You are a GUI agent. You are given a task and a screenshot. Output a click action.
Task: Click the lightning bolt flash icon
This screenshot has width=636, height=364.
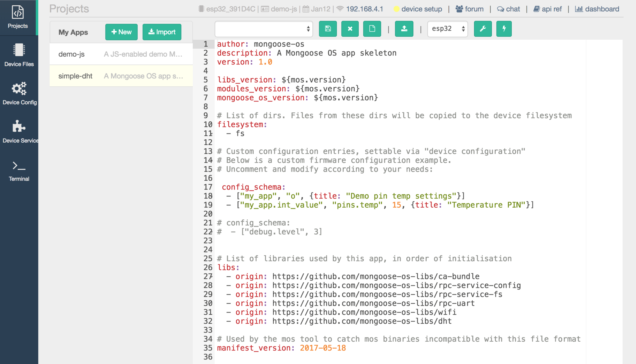coord(504,29)
